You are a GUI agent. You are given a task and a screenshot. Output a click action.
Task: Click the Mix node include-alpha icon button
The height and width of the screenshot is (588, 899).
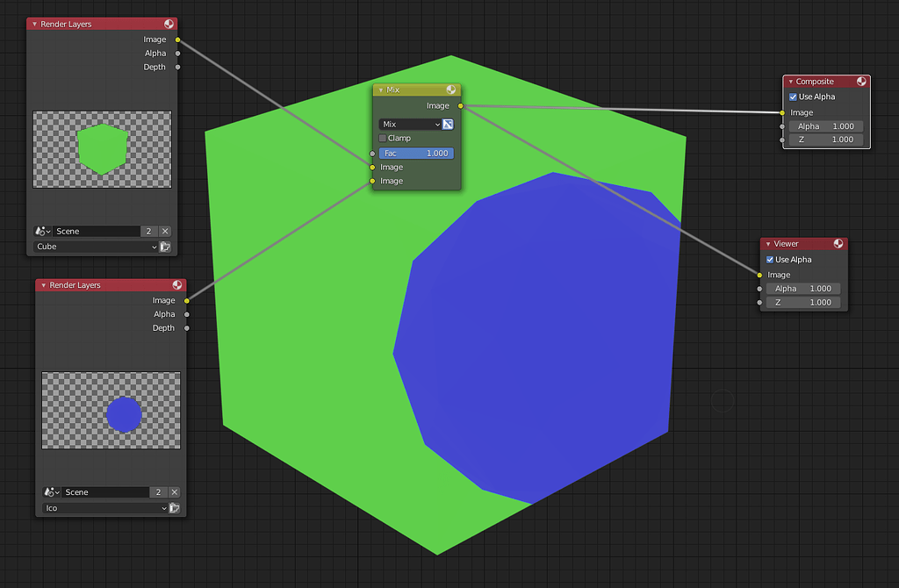449,124
